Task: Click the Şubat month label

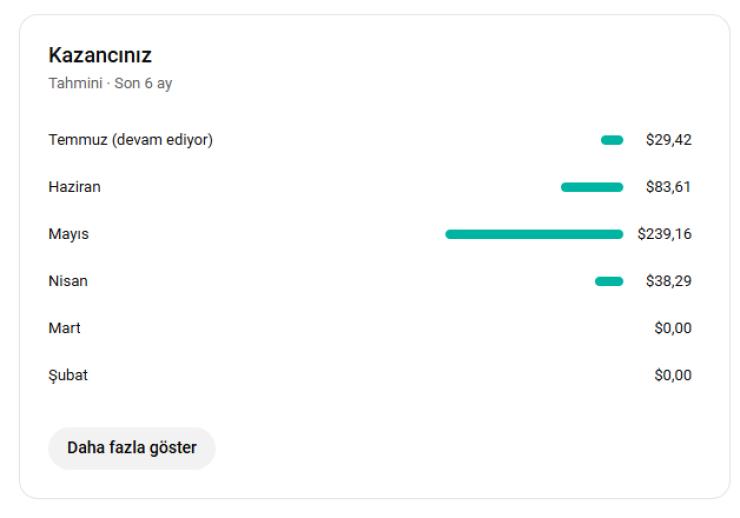Action: (68, 376)
